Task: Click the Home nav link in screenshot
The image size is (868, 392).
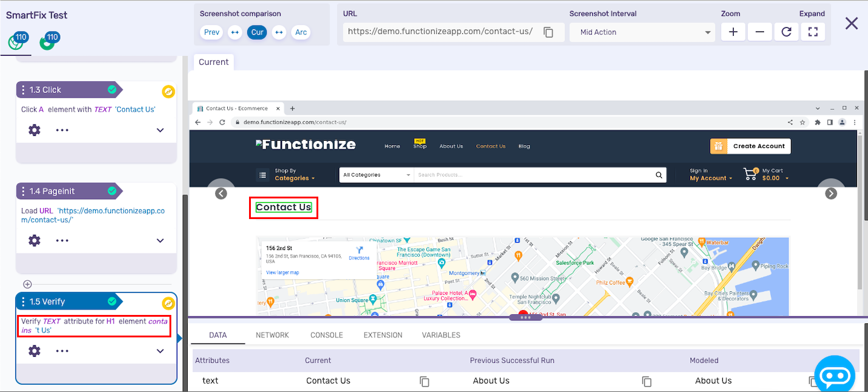Action: click(392, 146)
